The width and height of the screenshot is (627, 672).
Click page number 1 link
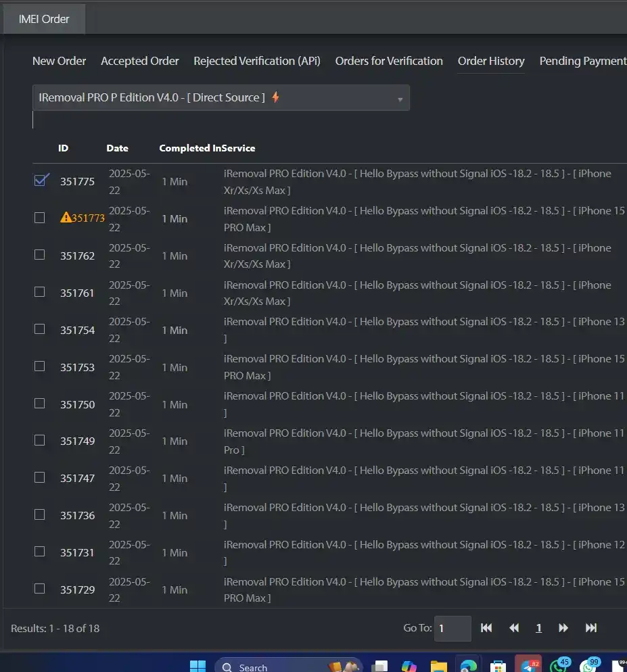(538, 628)
